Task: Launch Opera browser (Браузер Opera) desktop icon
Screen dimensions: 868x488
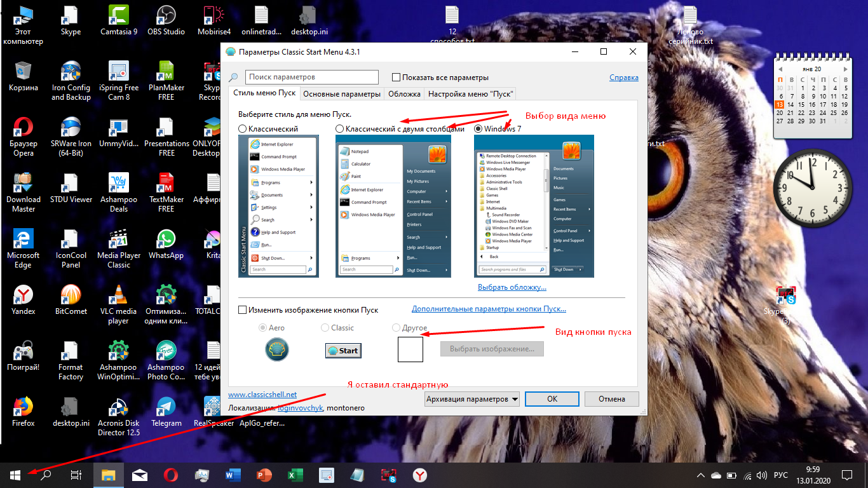Action: click(24, 137)
